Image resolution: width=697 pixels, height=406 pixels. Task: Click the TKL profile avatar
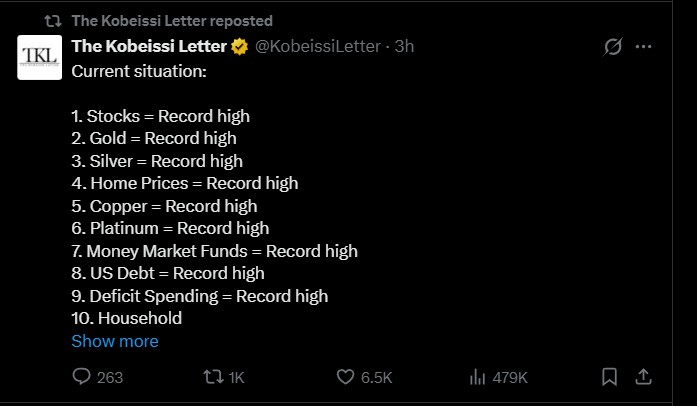(39, 58)
